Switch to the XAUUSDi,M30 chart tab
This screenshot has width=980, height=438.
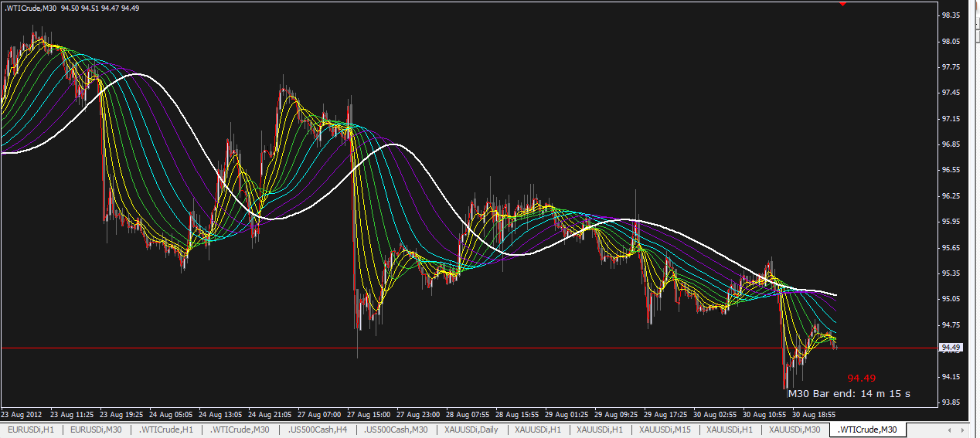[x=795, y=430]
